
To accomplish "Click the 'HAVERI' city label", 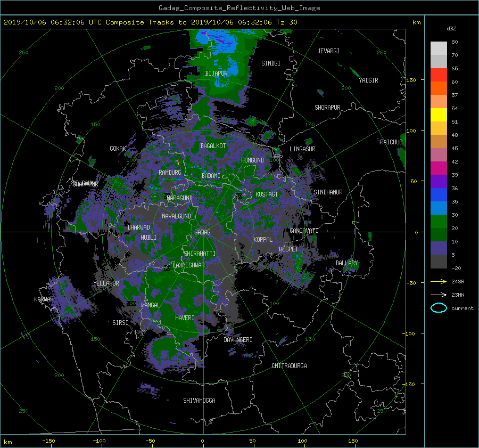I will point(185,318).
